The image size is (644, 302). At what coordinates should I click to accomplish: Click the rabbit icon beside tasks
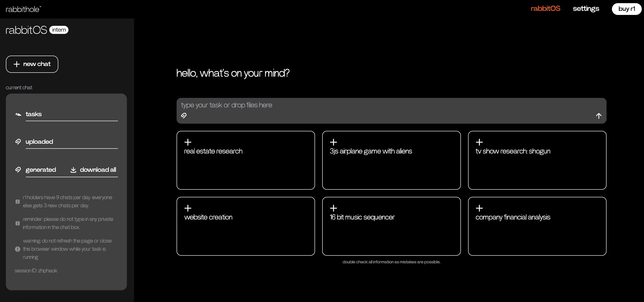[18, 114]
